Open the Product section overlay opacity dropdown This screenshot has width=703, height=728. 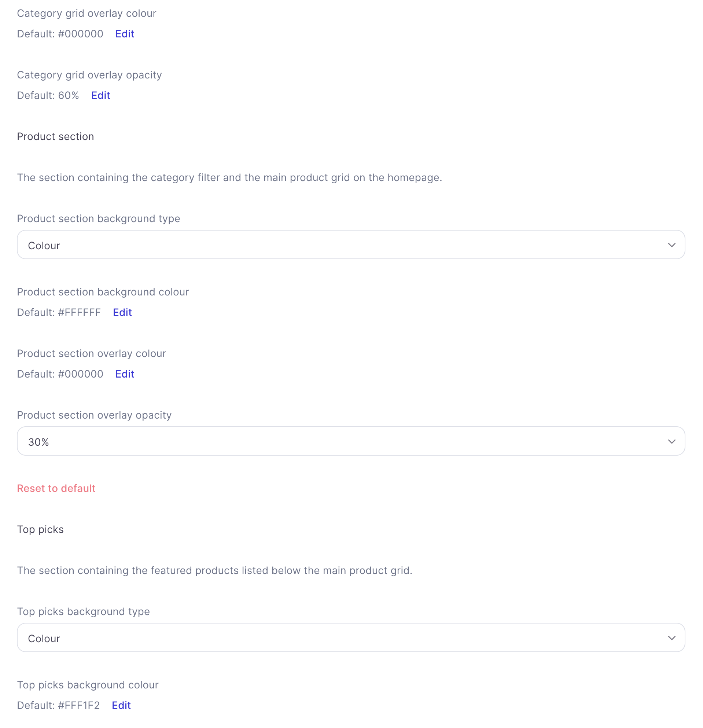[351, 441]
